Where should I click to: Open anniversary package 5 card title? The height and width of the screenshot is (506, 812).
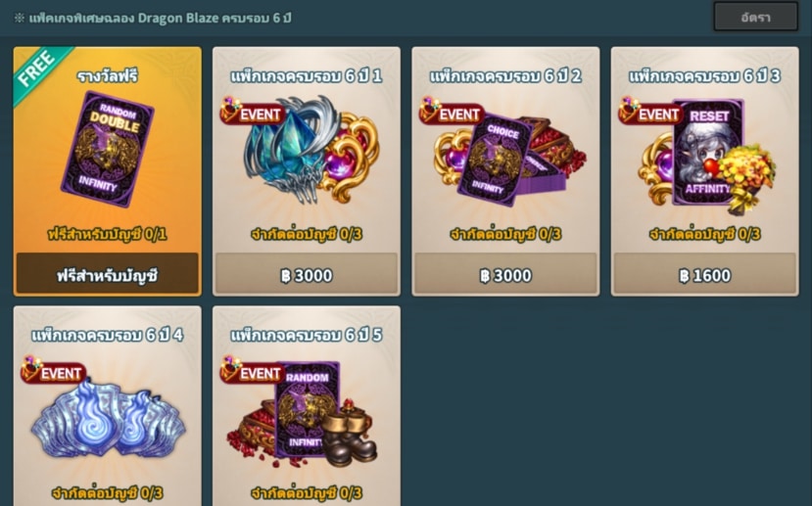[x=307, y=335]
